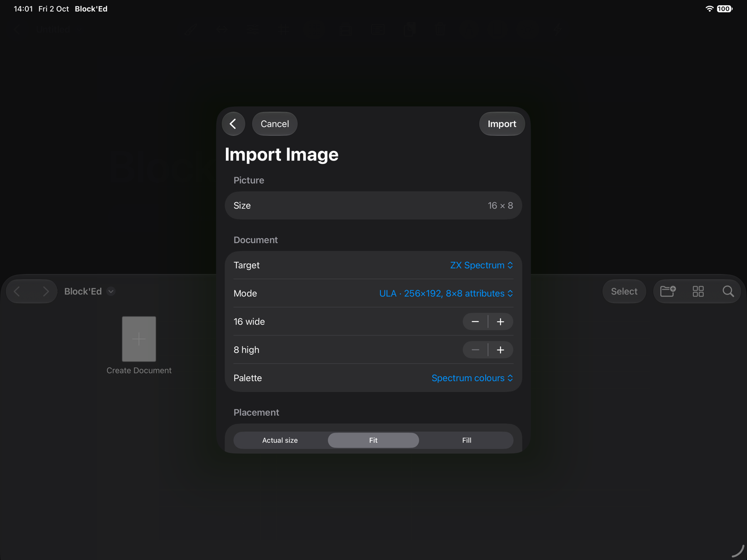Tap the Wi-Fi status icon
Viewport: 747px width, 560px height.
click(x=709, y=9)
